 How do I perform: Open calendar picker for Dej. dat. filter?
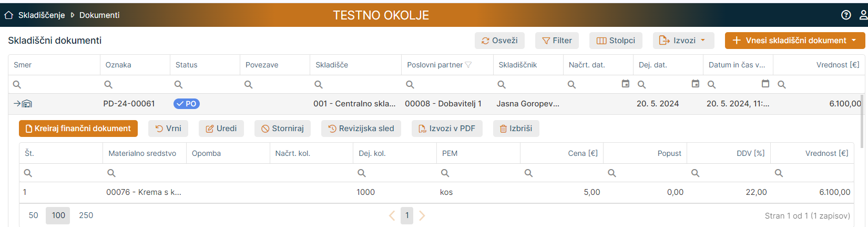pos(695,84)
